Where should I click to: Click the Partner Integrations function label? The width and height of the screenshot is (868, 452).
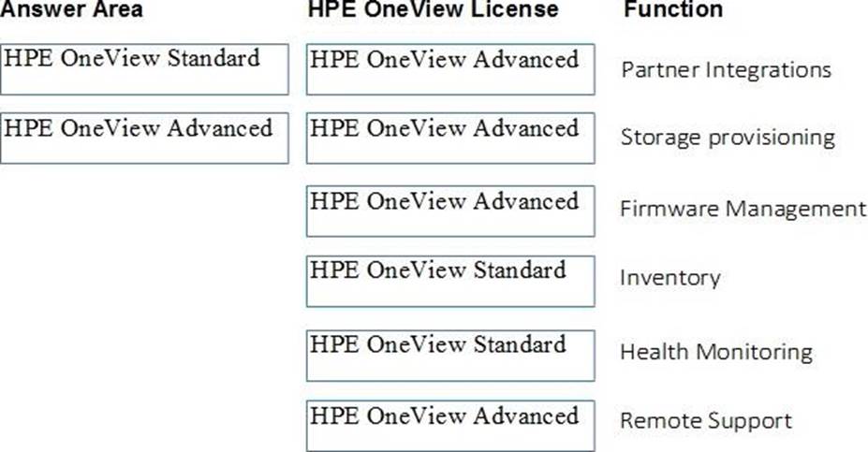tap(726, 69)
